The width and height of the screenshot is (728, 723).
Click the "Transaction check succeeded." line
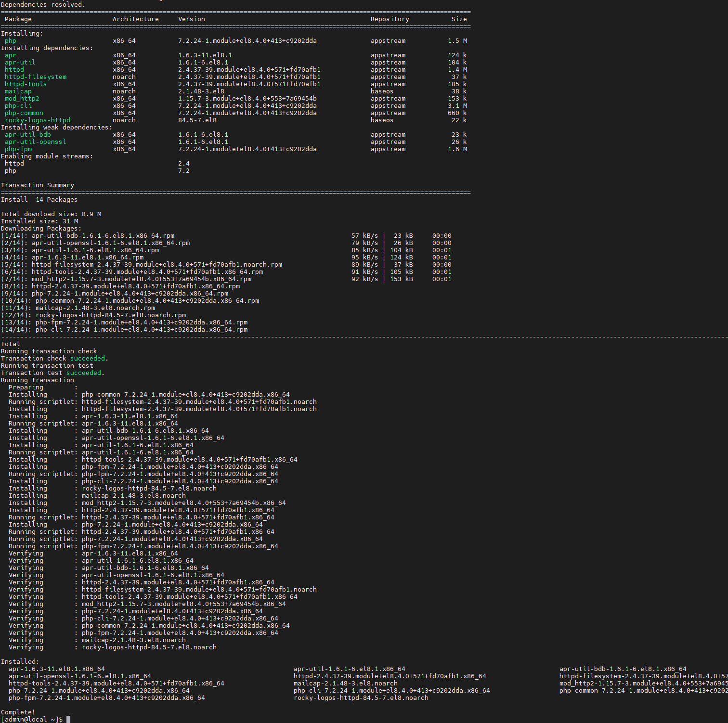[x=54, y=359]
